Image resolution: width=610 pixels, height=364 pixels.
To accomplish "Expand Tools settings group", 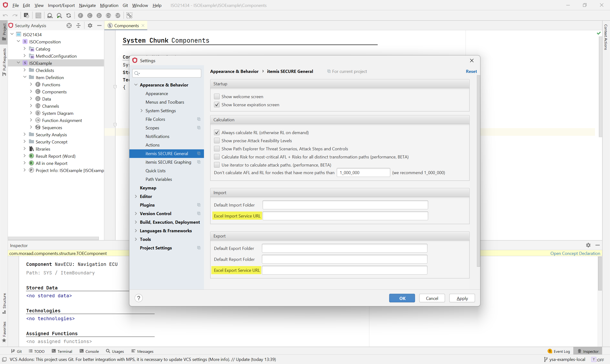I will tap(136, 239).
